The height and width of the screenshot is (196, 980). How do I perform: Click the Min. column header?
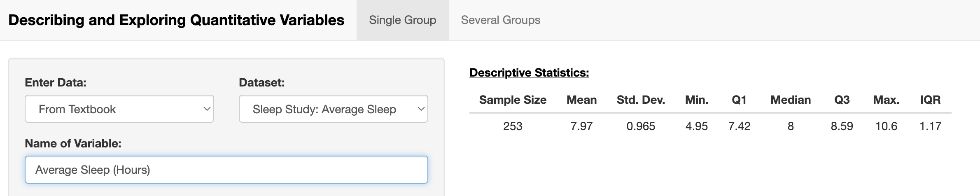coord(697,100)
